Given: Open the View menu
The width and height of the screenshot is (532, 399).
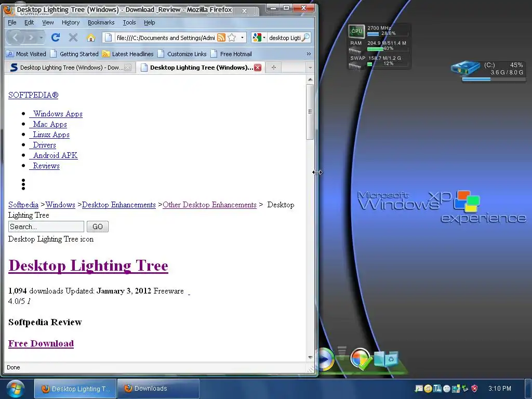Looking at the screenshot, I should 48,22.
